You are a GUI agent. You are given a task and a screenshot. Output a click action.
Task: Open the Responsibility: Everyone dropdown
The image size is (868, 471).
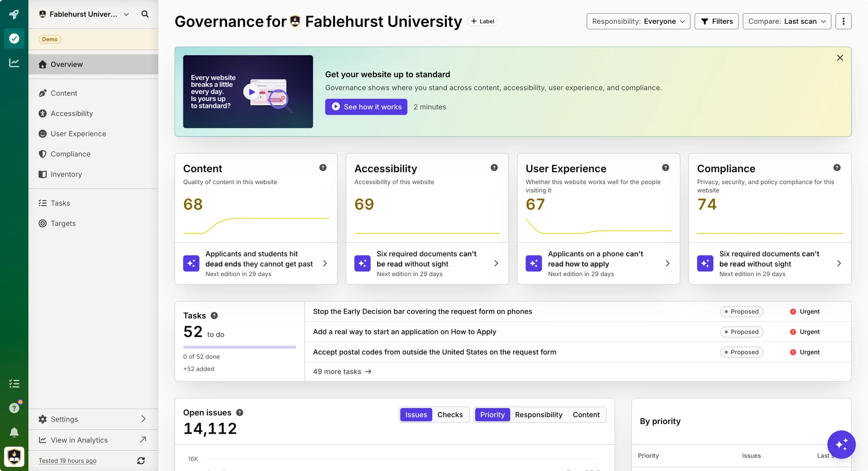[638, 21]
